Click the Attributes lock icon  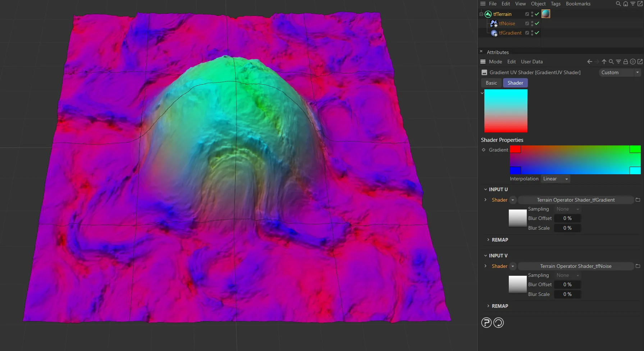coord(625,62)
